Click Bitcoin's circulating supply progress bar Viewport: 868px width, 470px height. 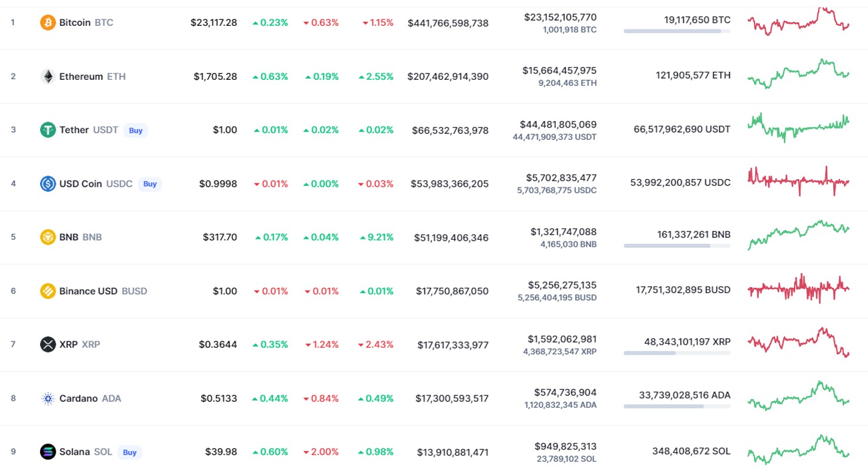click(x=677, y=31)
